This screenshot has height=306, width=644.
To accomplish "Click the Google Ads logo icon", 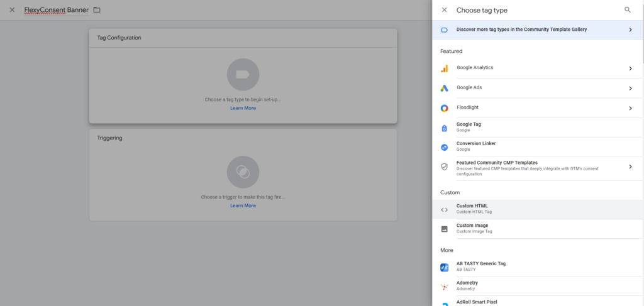I will (444, 89).
